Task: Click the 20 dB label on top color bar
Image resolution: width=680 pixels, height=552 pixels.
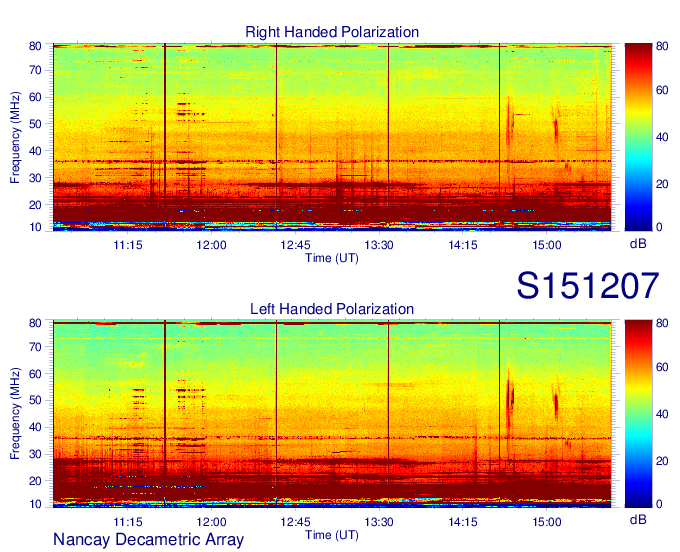Action: (x=662, y=184)
